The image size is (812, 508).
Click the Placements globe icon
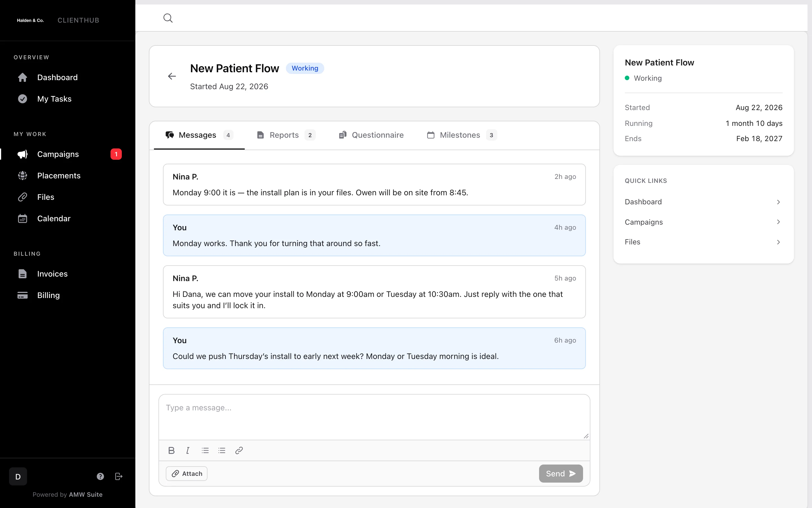23,176
